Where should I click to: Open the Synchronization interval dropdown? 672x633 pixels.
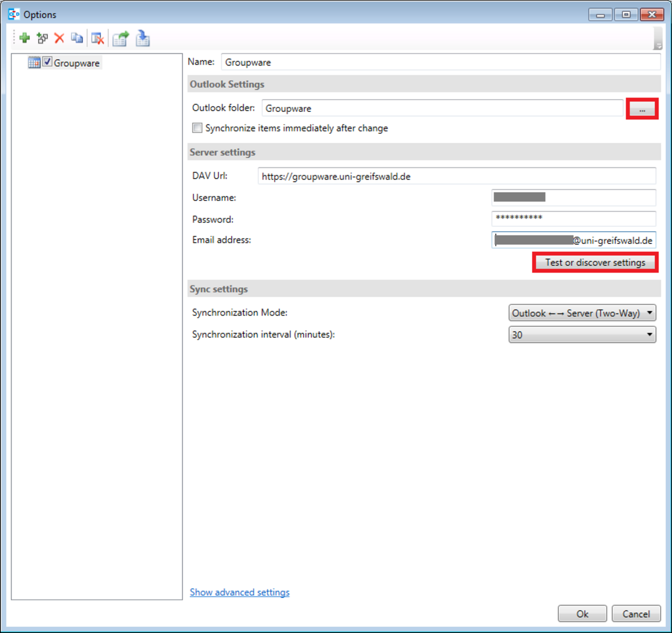(582, 335)
